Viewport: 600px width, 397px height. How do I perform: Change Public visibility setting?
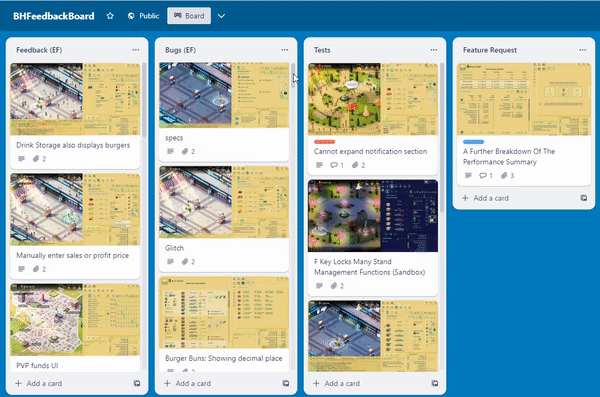(143, 16)
